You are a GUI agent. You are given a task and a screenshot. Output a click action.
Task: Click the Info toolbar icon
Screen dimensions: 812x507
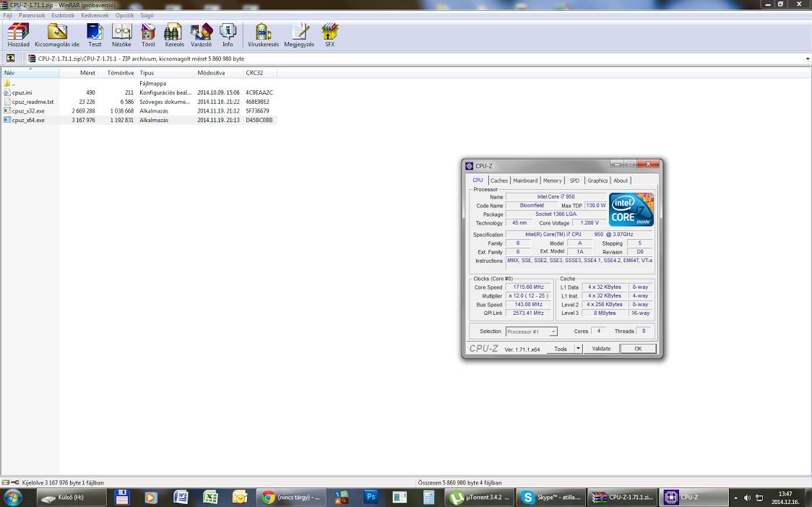click(228, 35)
